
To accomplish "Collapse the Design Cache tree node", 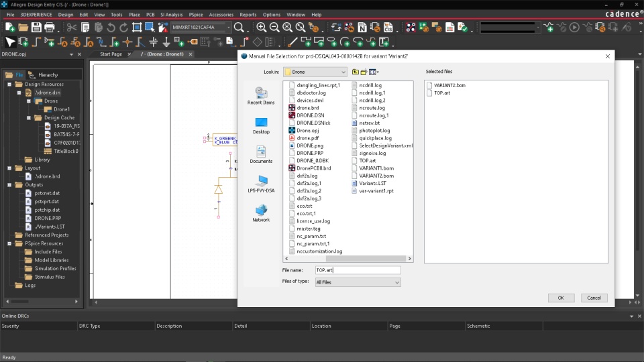I will point(29,118).
